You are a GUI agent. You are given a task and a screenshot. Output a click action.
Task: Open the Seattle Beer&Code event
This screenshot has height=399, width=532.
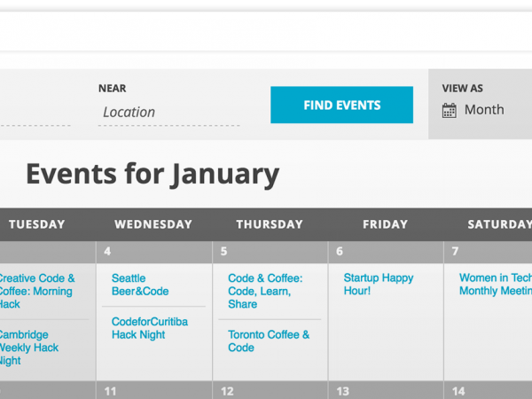tap(140, 285)
